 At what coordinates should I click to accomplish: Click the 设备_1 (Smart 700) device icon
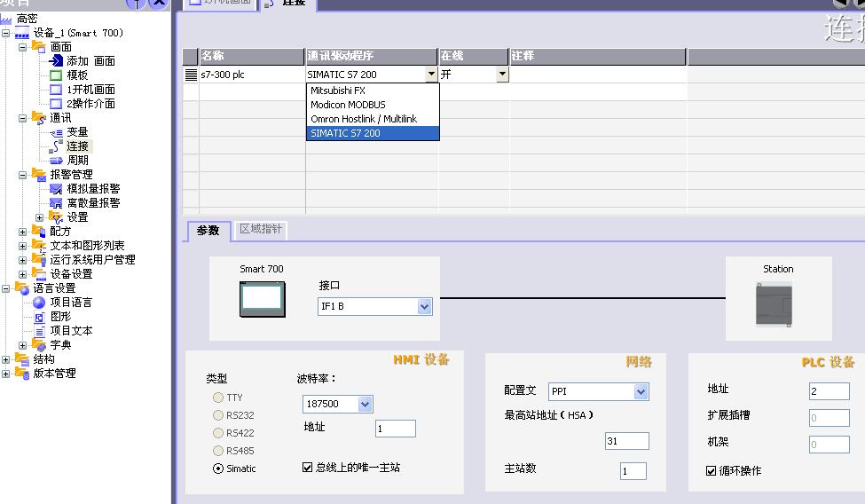pyautogui.click(x=22, y=33)
